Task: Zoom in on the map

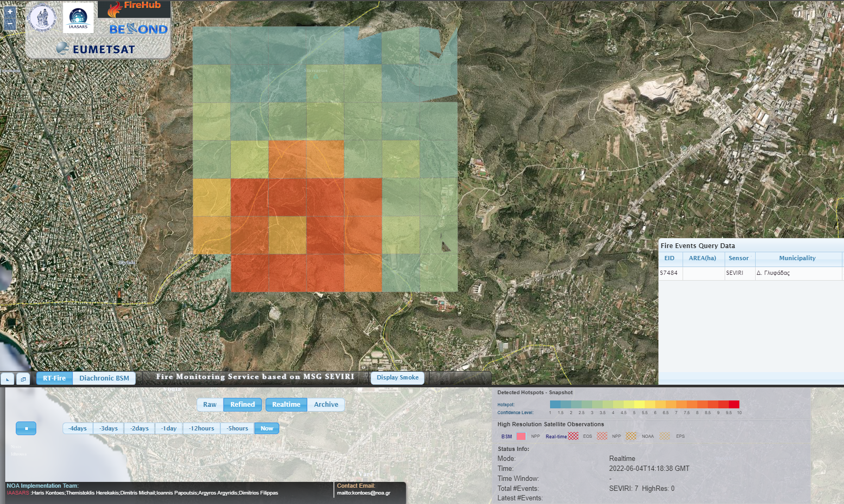Action: click(x=10, y=12)
